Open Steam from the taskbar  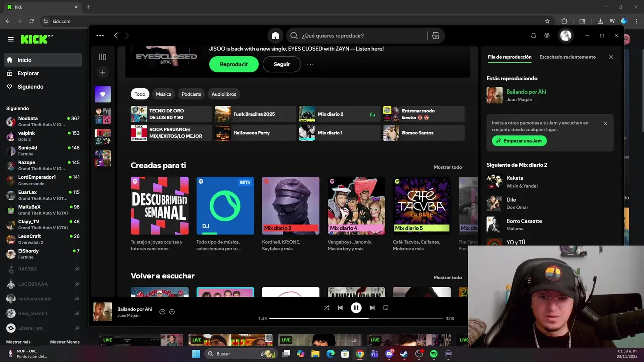[x=404, y=354]
